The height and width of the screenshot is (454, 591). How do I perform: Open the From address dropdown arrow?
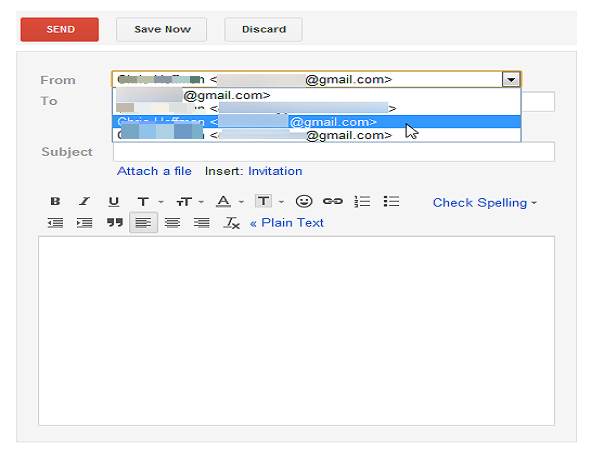pos(511,79)
